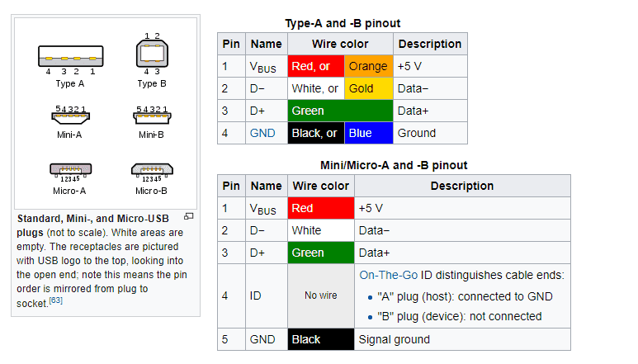Click the Micro-A connector drawing
The width and height of the screenshot is (638, 364).
coord(70,169)
